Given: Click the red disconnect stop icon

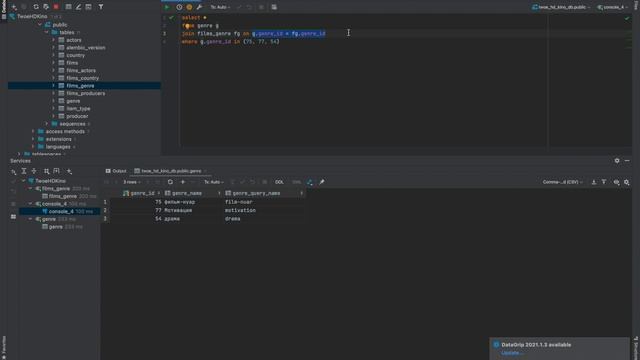Looking at the screenshot, I should tap(56, 7).
